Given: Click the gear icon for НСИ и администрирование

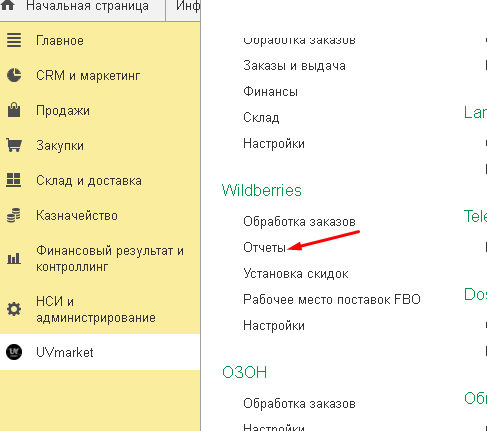Looking at the screenshot, I should click(14, 309).
